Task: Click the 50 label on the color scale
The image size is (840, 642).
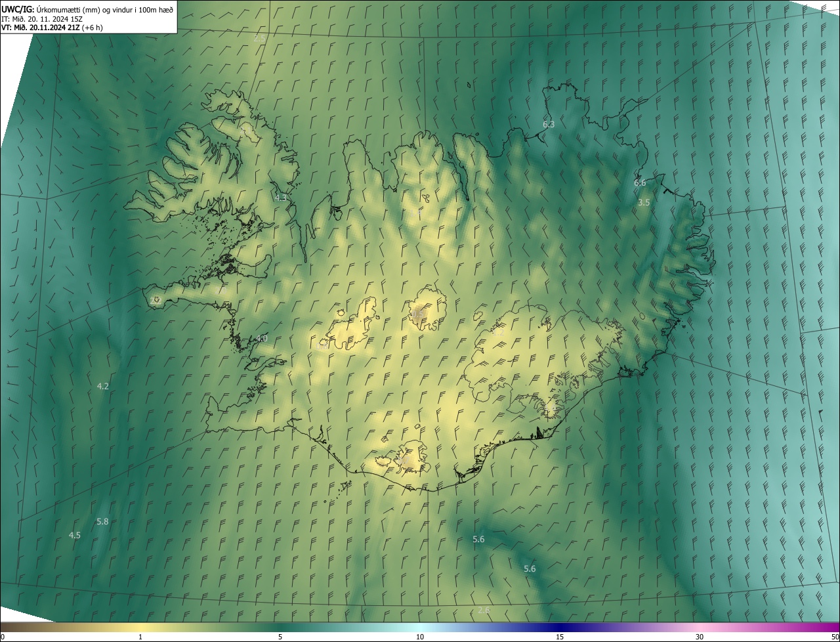Action: pyautogui.click(x=835, y=637)
